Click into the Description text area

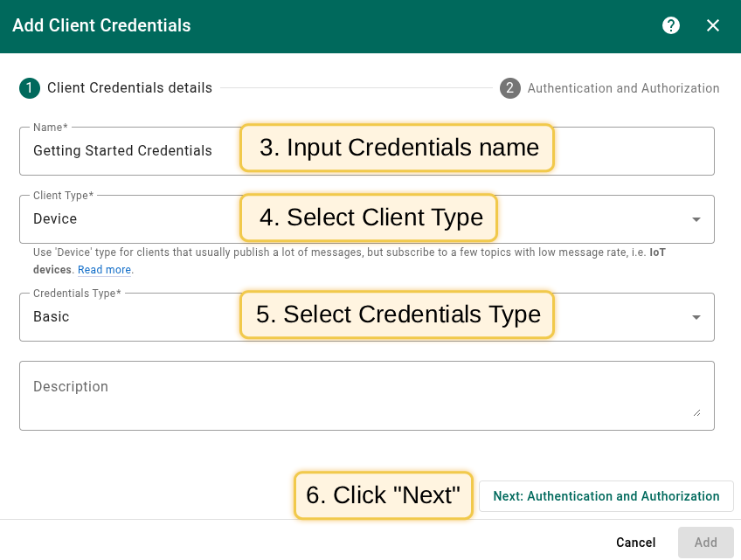[x=350, y=396]
